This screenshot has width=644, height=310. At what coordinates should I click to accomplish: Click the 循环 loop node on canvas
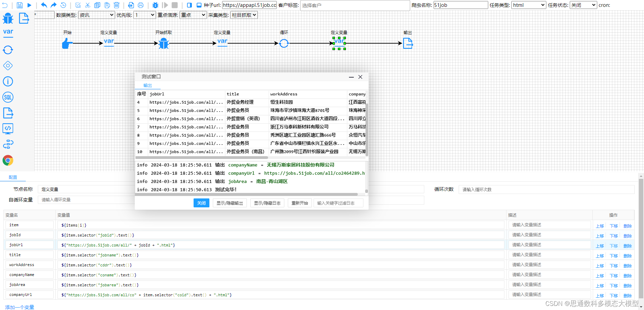pyautogui.click(x=284, y=43)
